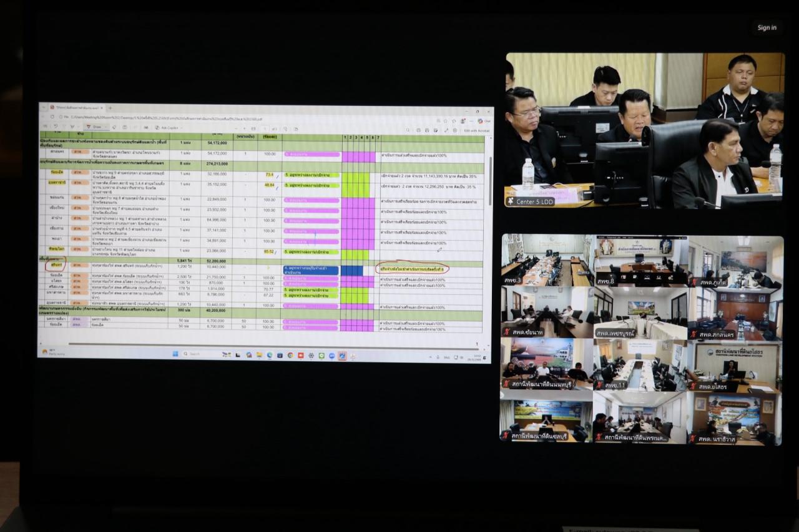The image size is (799, 532).
Task: Click the highlighted 73.4 percent cell
Action: click(x=270, y=175)
